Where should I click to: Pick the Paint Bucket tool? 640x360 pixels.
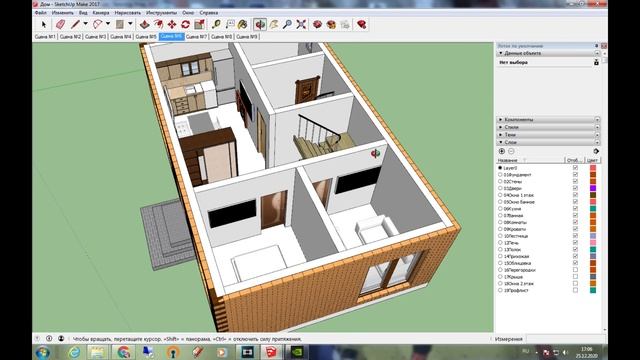[242, 24]
